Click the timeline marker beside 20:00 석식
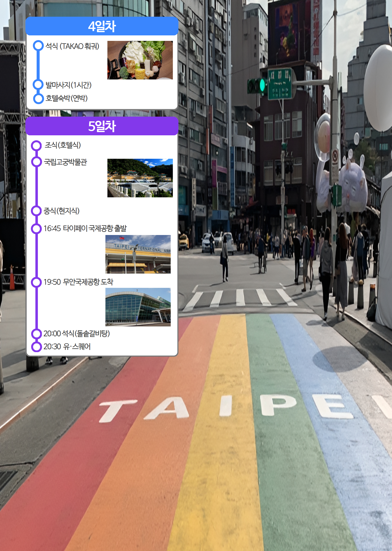This screenshot has height=551, width=392. point(36,334)
